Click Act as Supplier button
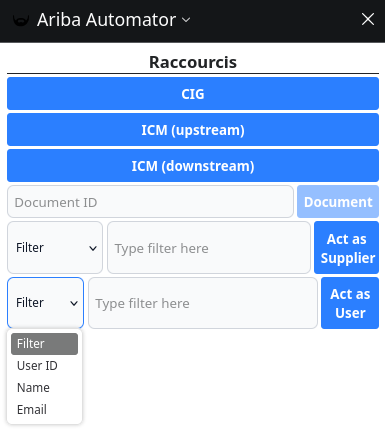 [347, 248]
